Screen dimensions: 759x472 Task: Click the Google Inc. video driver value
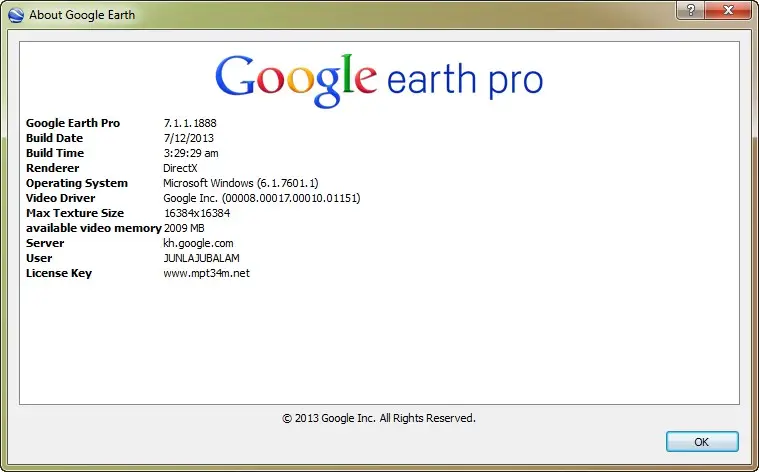[261, 198]
